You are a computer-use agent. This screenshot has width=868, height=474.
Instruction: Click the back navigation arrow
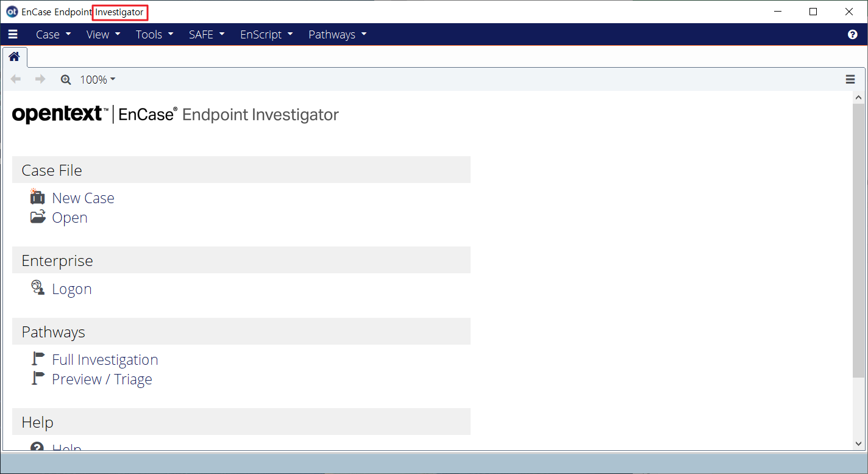pyautogui.click(x=16, y=79)
